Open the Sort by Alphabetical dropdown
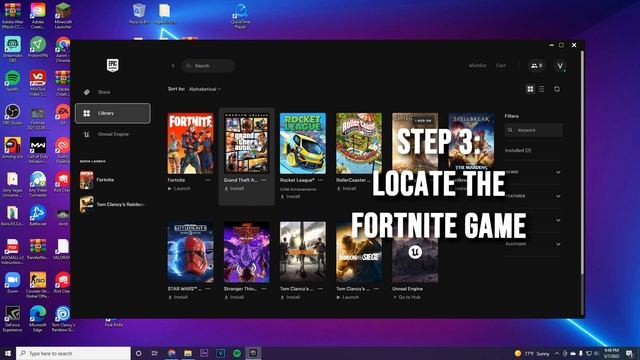 [204, 89]
